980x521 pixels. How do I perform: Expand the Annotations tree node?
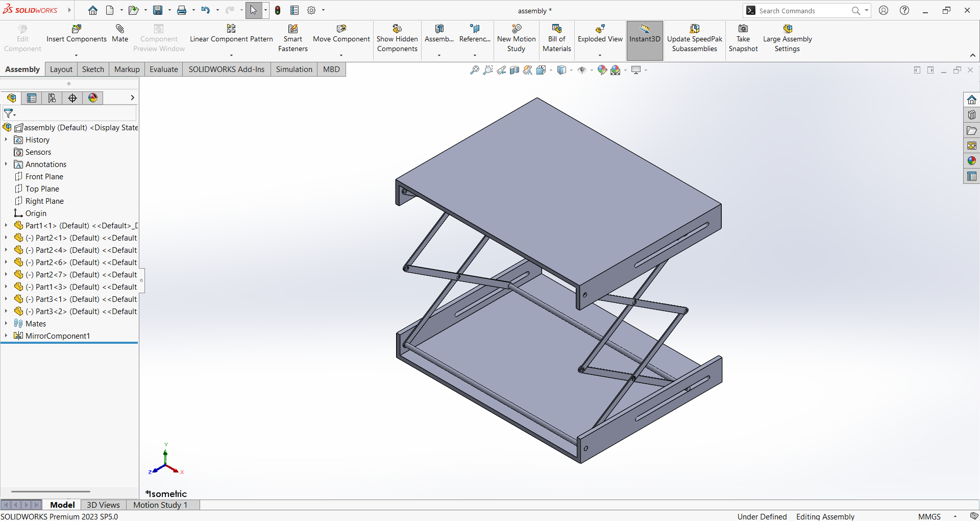(6, 164)
